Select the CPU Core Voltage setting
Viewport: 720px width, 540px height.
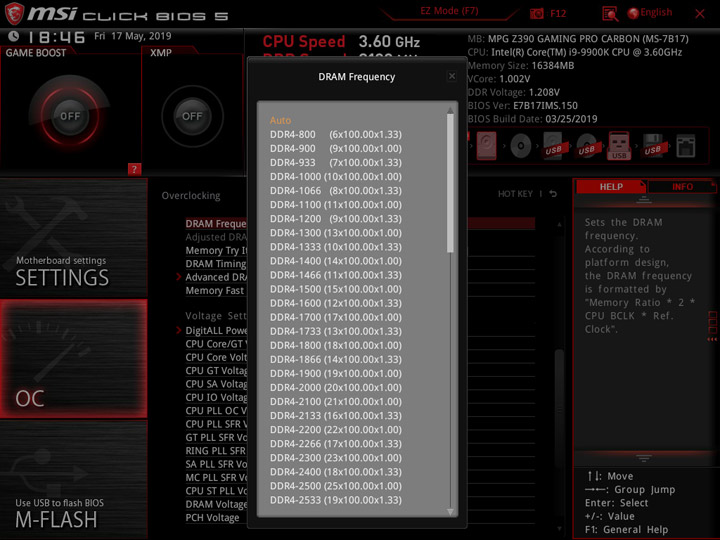pos(216,357)
